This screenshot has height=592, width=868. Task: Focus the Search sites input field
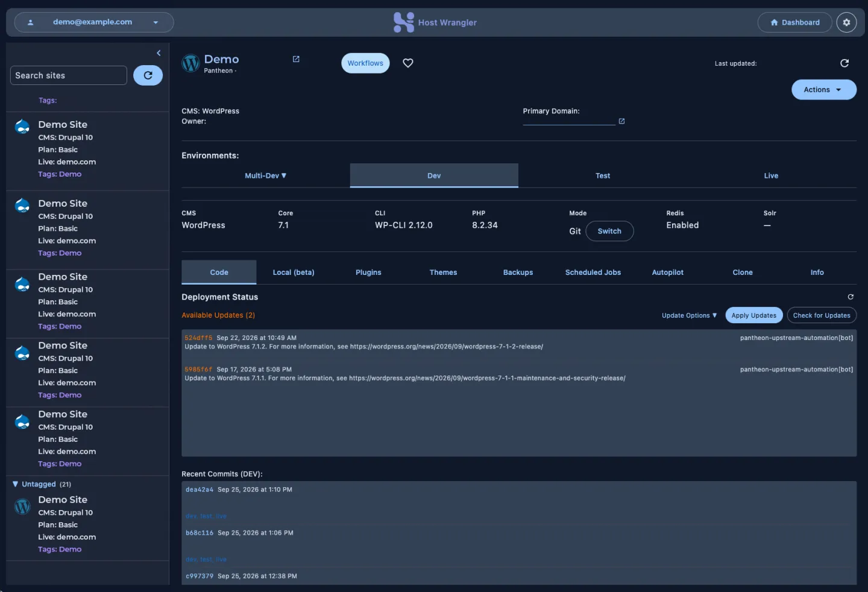(69, 75)
